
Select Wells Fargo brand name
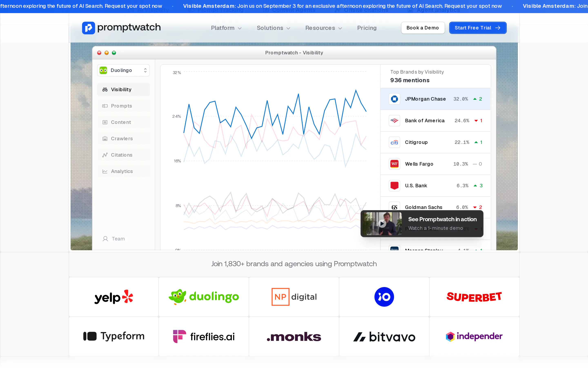(419, 164)
